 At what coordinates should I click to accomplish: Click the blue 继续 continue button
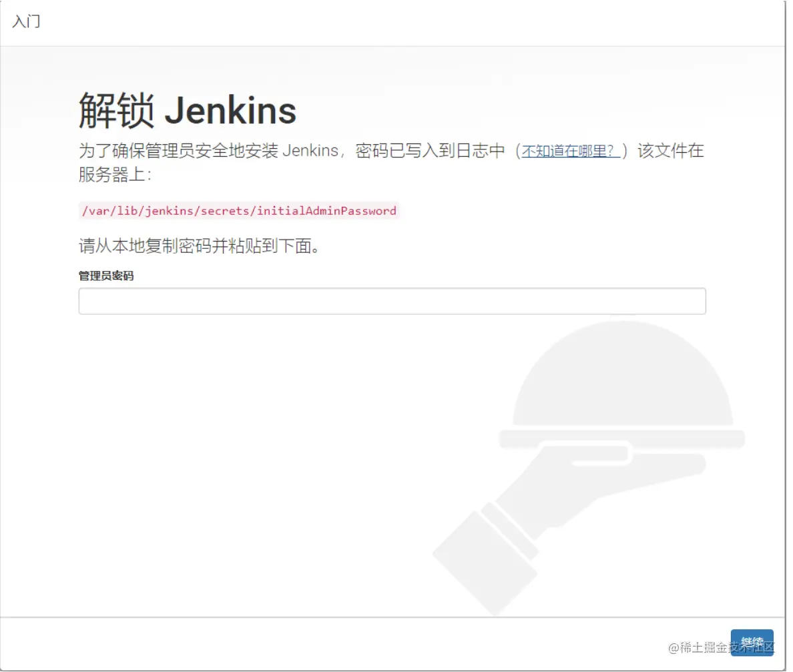point(752,643)
